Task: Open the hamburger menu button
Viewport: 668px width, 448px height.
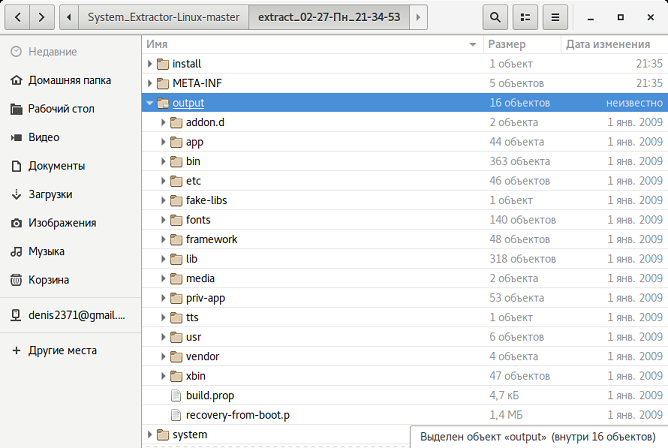Action: click(x=555, y=17)
